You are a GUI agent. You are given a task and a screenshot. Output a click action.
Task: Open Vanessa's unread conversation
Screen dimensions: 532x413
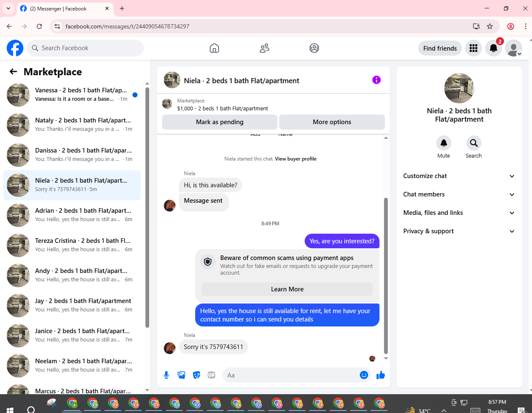tap(72, 95)
